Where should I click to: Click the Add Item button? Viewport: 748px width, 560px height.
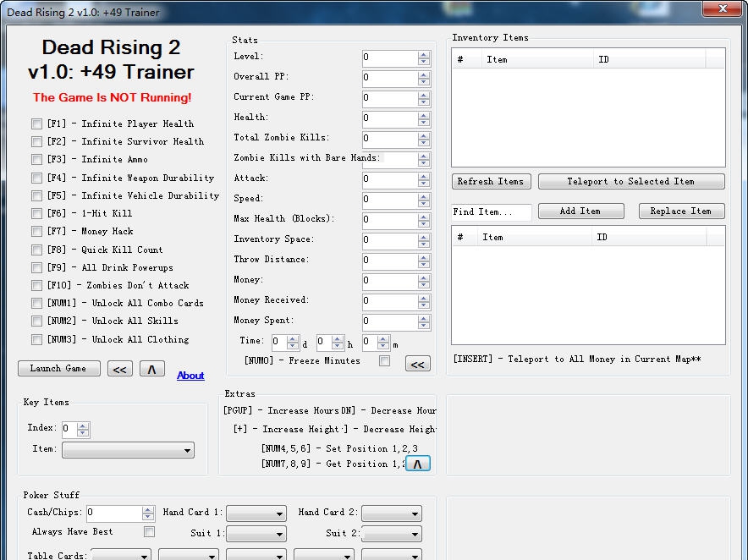580,211
